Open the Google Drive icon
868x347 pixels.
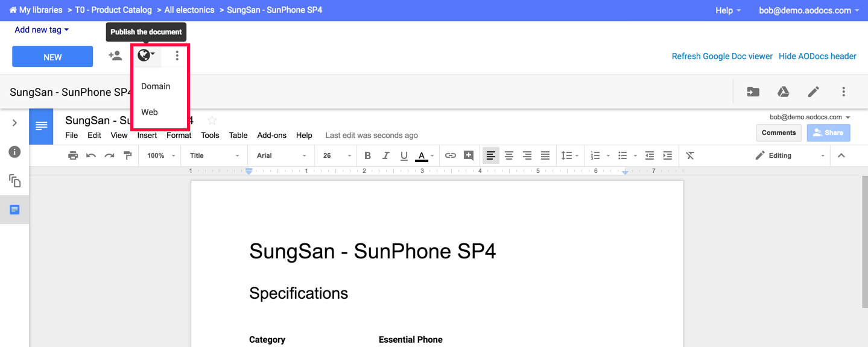[783, 92]
